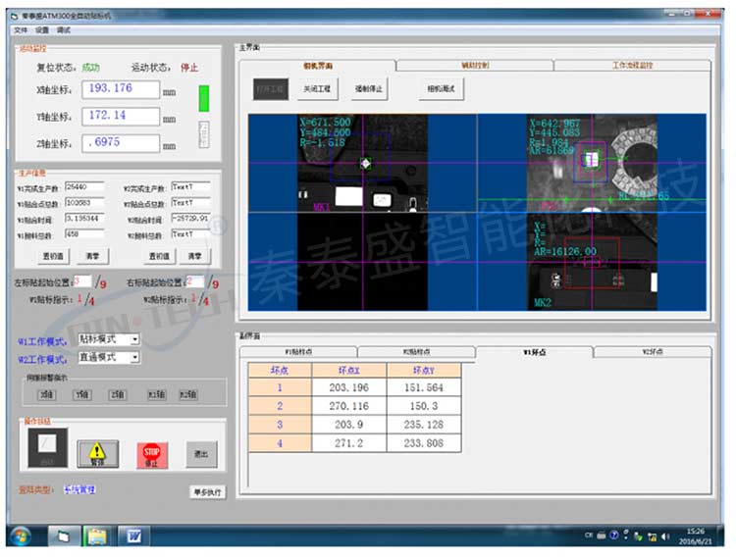Screen dimensions: 736x560
Task: Open Word from the taskbar
Action: (x=133, y=535)
